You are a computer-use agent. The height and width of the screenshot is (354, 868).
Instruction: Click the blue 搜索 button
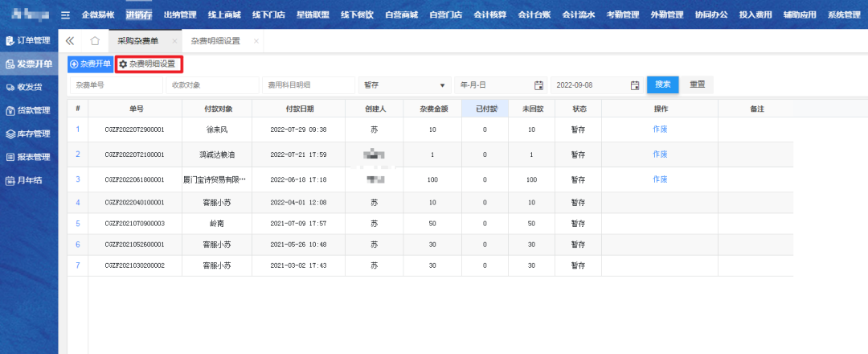tap(663, 84)
